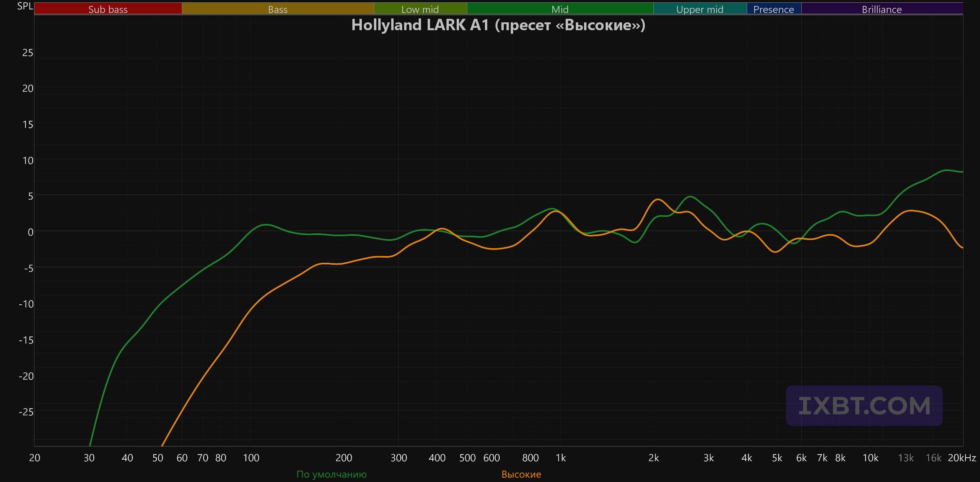Click the 40 Hz frequency axis label
Viewport: 980px width, 482px height.
[x=127, y=458]
